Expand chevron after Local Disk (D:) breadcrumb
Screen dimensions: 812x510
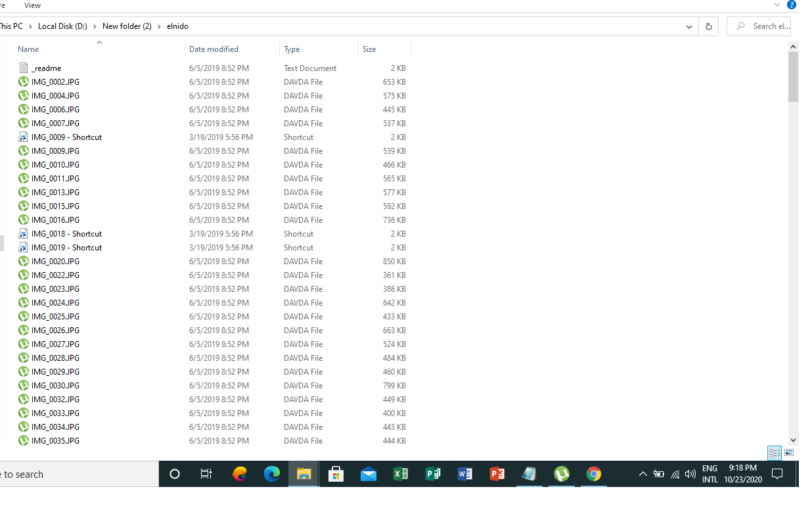[x=95, y=26]
